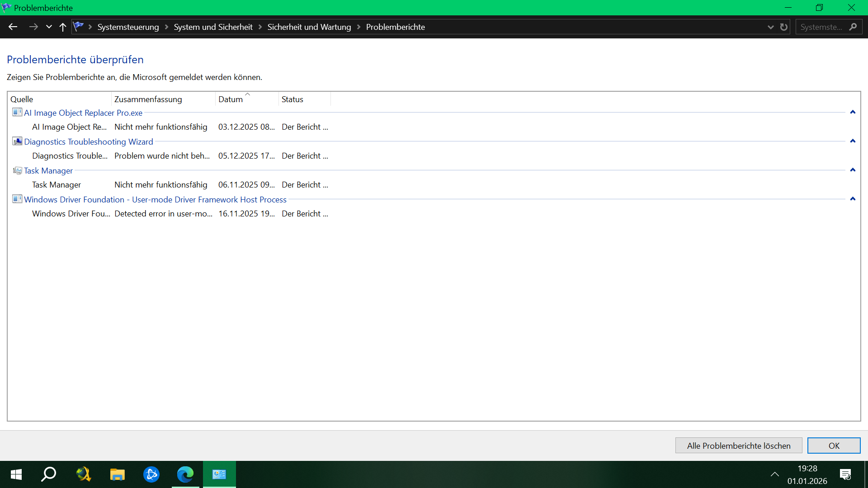Click the search magnifier icon
The height and width of the screenshot is (488, 868).
pos(853,27)
